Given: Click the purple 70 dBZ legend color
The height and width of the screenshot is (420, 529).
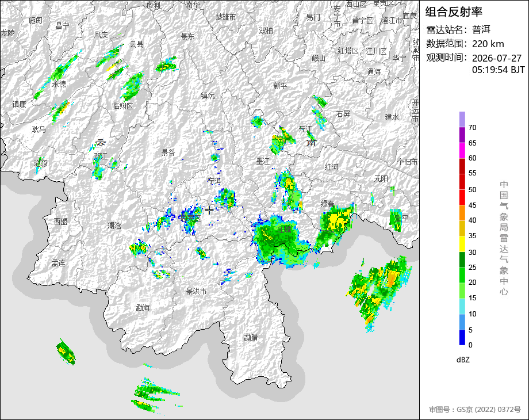Looking at the screenshot, I should [462, 120].
